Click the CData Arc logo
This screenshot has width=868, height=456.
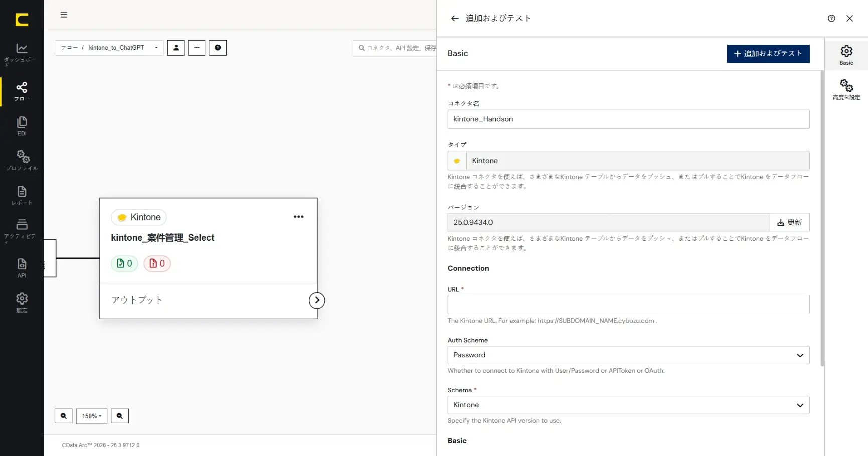coord(22,20)
